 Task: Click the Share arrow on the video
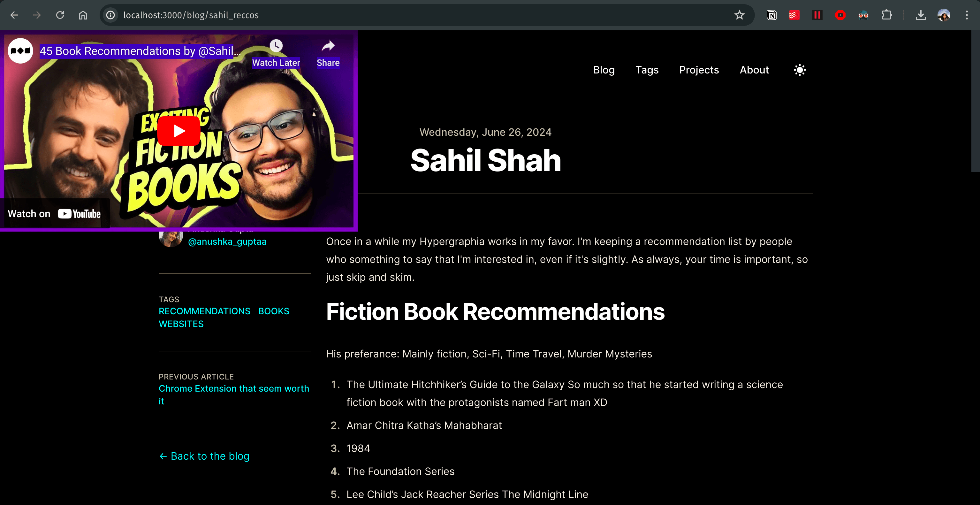coord(328,46)
